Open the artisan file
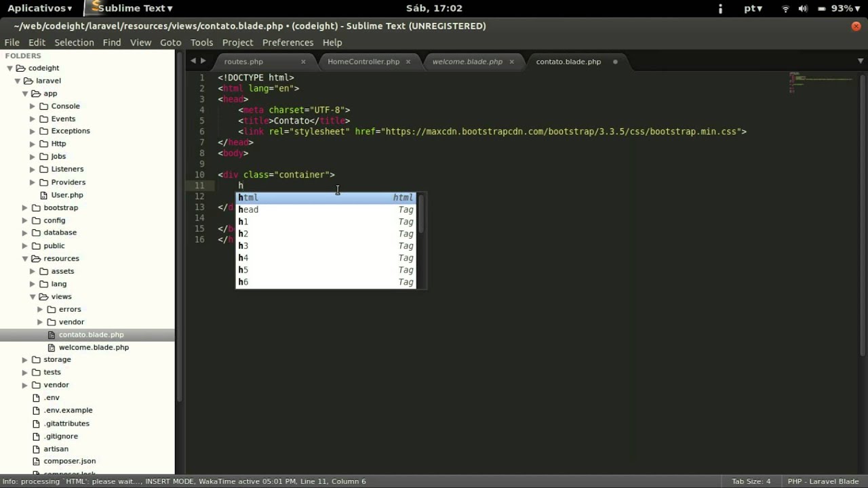 [56, 449]
